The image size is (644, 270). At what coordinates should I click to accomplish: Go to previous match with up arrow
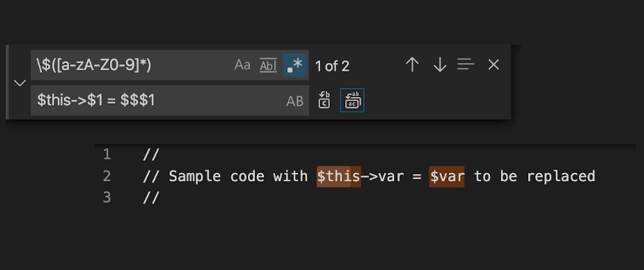click(412, 65)
